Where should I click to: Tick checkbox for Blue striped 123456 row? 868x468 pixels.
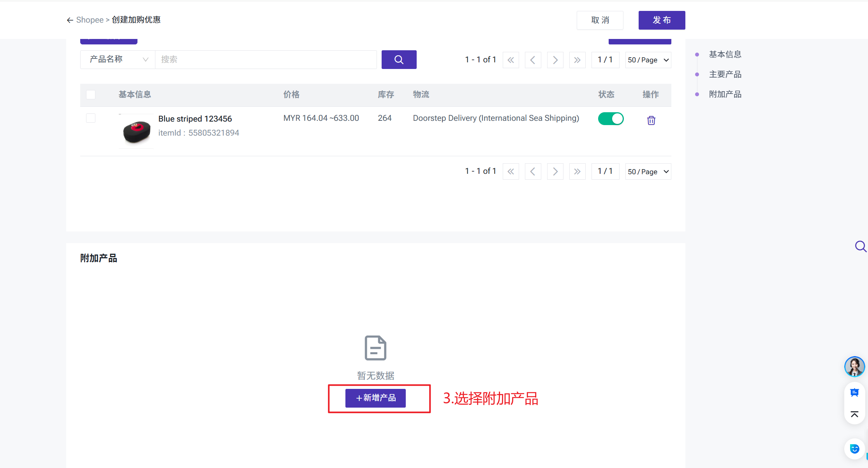(x=91, y=118)
